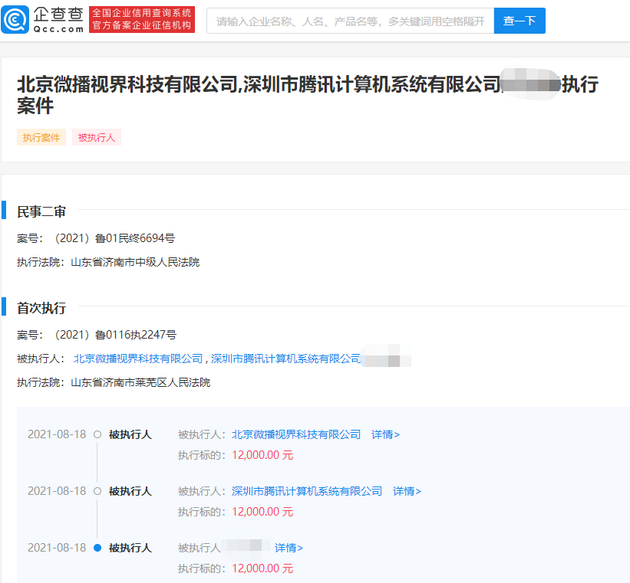Select the 执行案件 orange tag

(x=41, y=137)
